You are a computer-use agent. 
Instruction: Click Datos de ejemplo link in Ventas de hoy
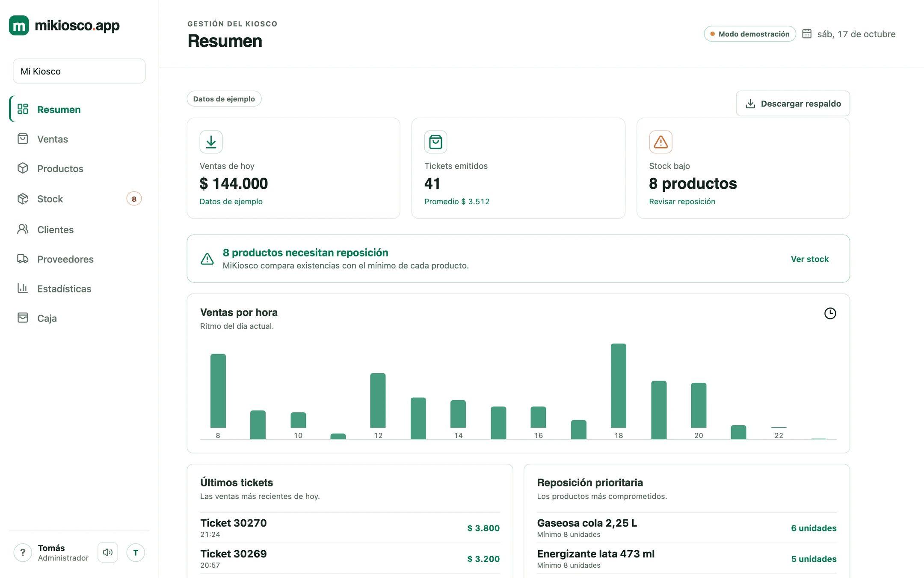pyautogui.click(x=231, y=201)
